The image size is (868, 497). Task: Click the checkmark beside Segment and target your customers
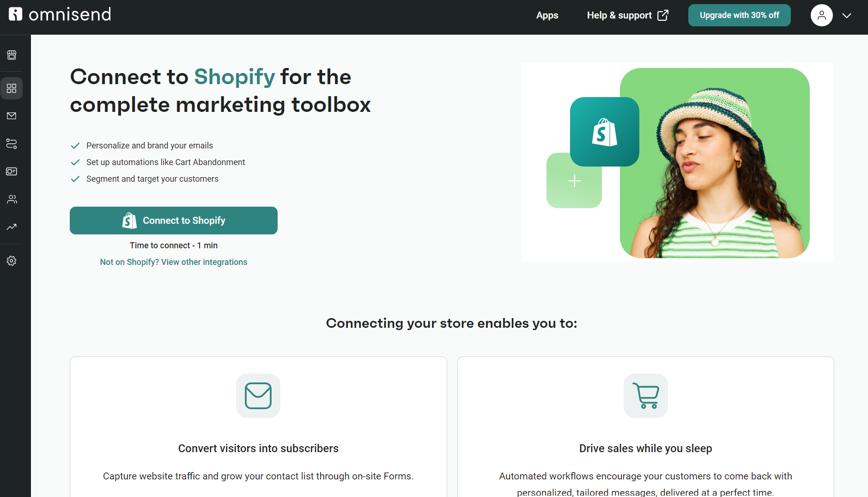75,179
